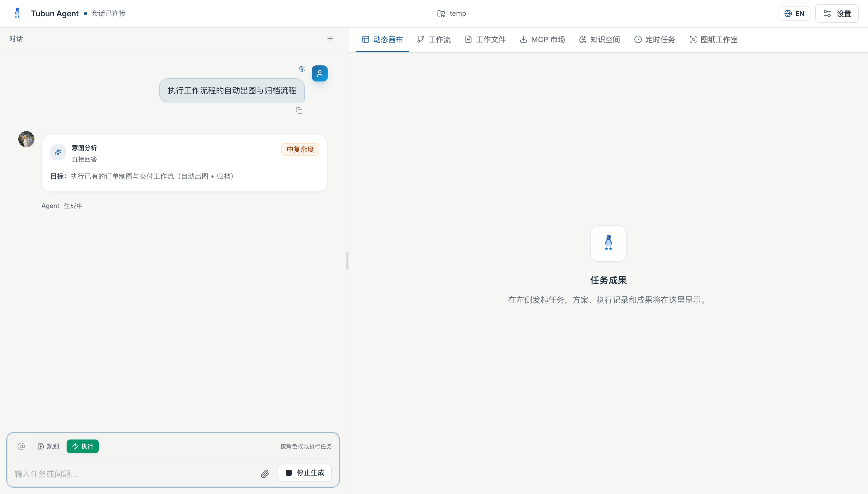Click the 对话 panel header label
The height and width of the screenshot is (494, 868).
tap(16, 39)
